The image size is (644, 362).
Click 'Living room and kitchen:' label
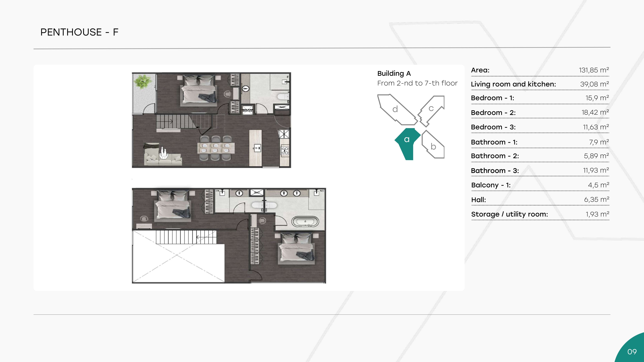513,84
